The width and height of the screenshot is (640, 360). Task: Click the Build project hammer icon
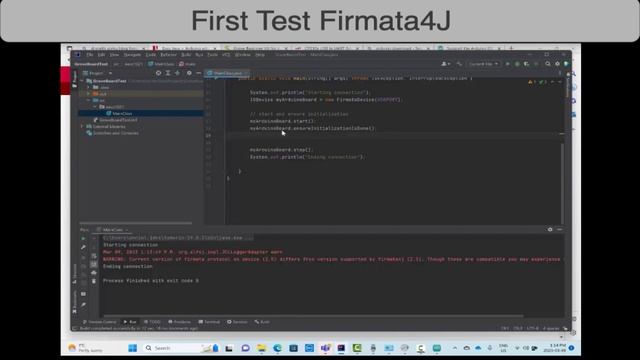pos(460,64)
